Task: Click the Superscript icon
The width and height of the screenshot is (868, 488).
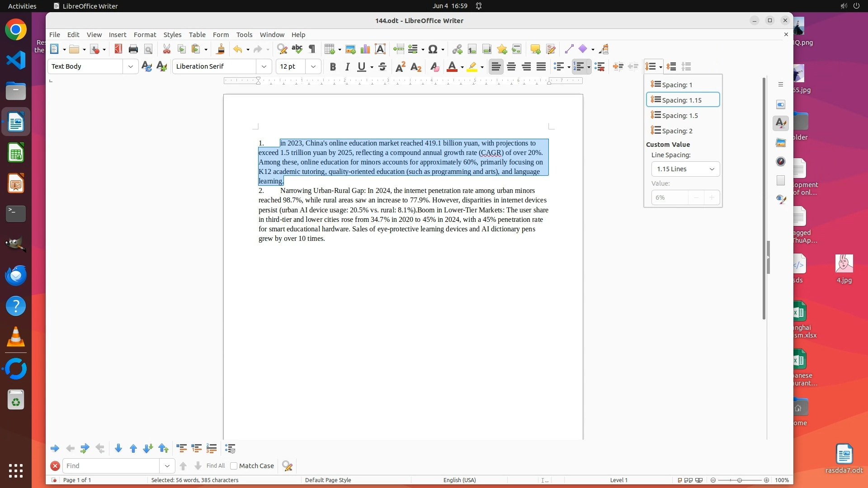Action: [400, 67]
